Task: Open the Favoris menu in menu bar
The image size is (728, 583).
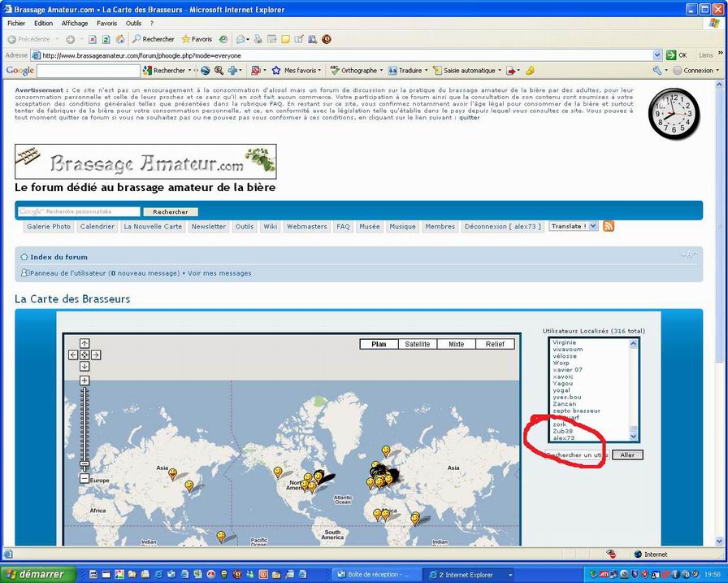Action: (x=106, y=24)
